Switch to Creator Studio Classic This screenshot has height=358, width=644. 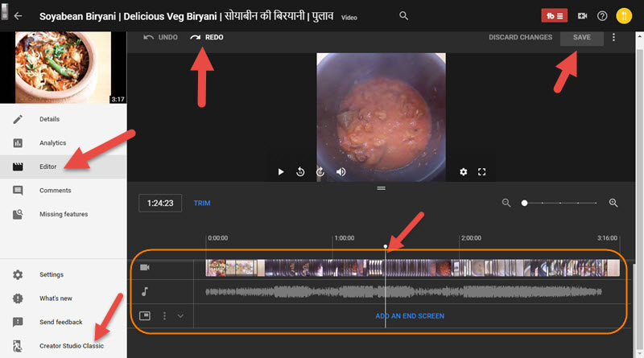(64, 346)
